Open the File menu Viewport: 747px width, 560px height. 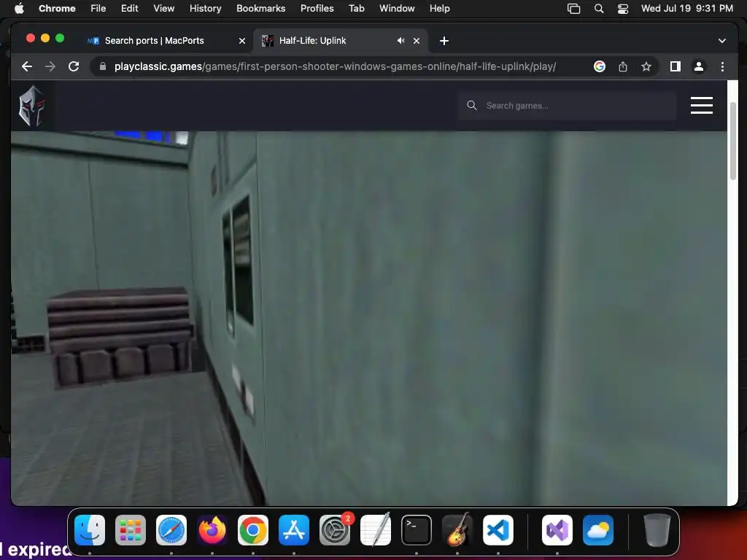(x=98, y=8)
